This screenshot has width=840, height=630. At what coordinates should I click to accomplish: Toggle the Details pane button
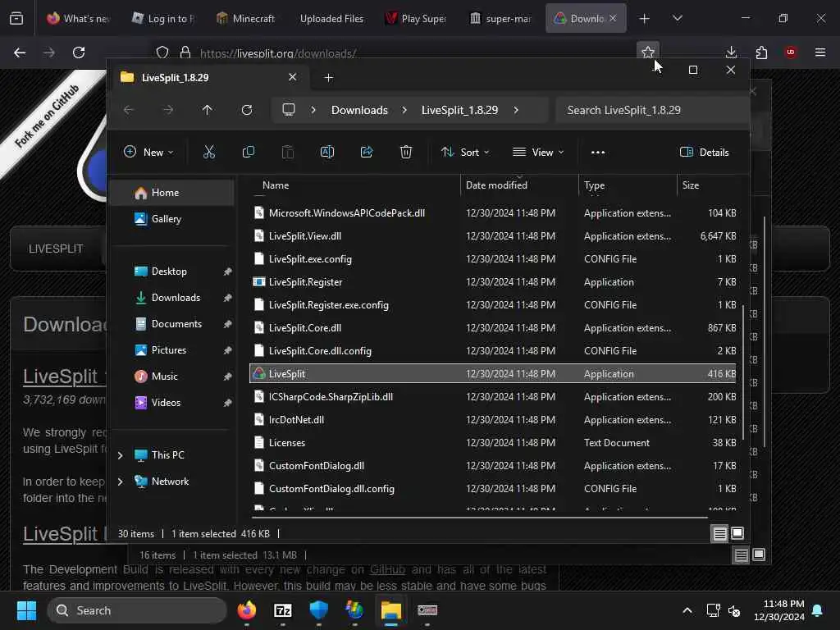[x=705, y=152]
